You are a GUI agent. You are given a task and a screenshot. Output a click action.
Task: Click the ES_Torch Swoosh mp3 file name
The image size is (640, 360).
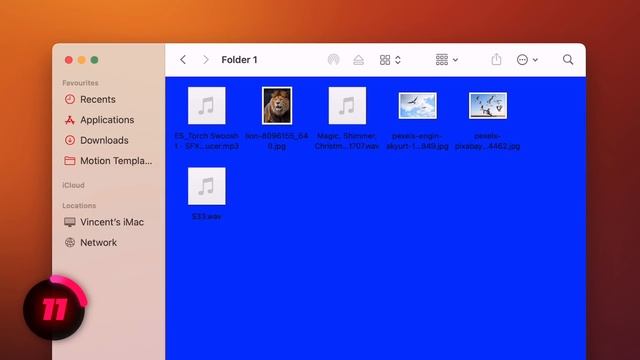[x=207, y=141]
